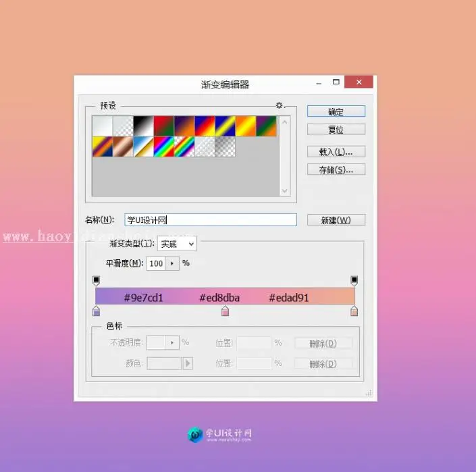Screen dimensions: 476x472
Task: Open 载入(L)... to load gradients
Action: 336,151
